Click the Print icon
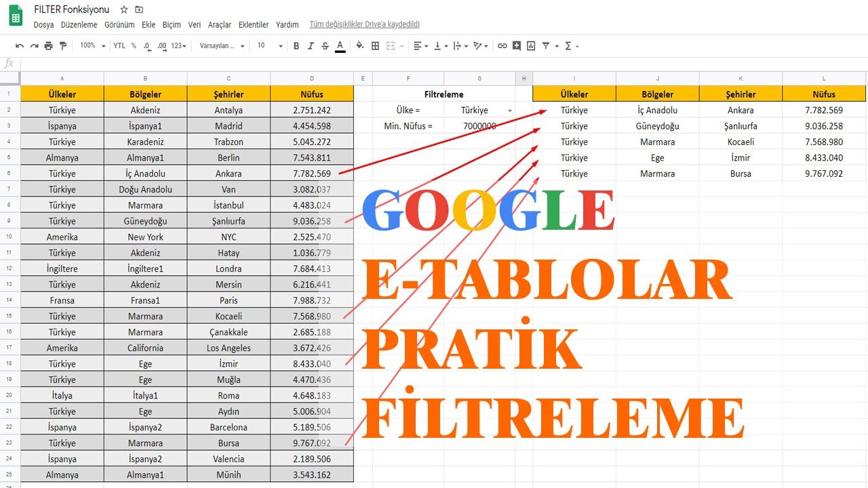The width and height of the screenshot is (868, 488). pos(48,46)
